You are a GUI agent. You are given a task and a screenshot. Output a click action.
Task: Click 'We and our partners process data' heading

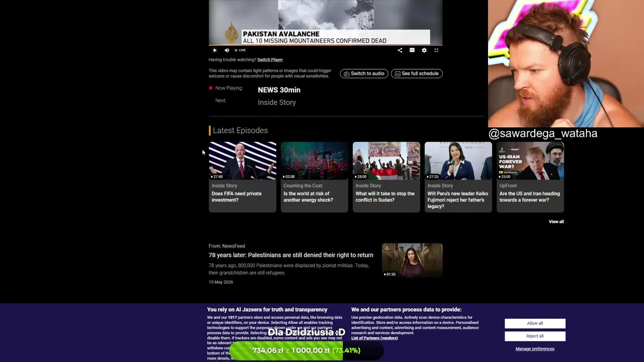(x=407, y=310)
